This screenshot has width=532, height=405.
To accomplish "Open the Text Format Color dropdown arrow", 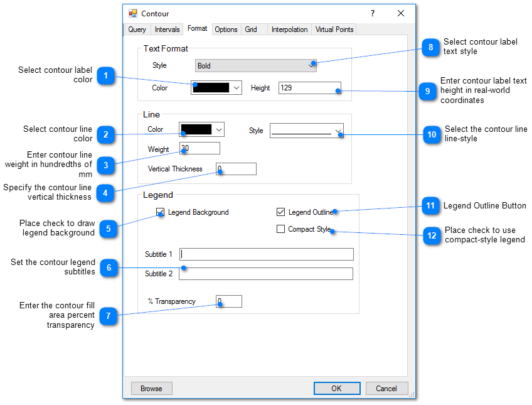I will click(x=237, y=88).
